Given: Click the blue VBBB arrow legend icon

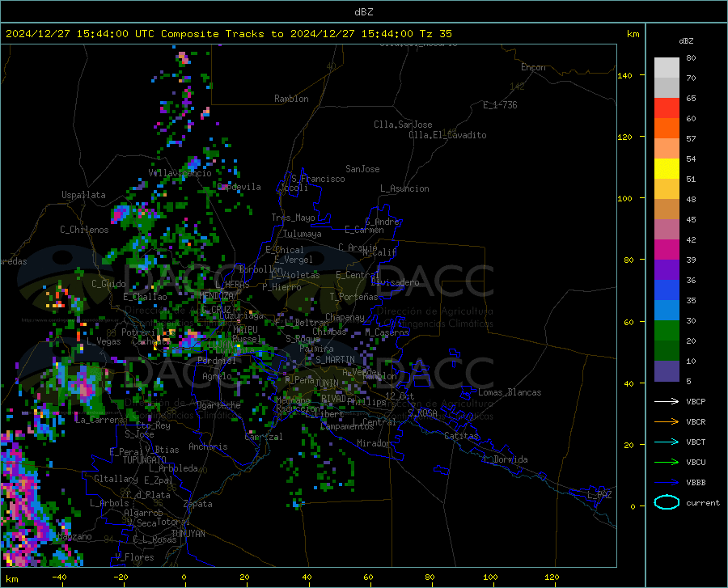Looking at the screenshot, I should point(667,482).
